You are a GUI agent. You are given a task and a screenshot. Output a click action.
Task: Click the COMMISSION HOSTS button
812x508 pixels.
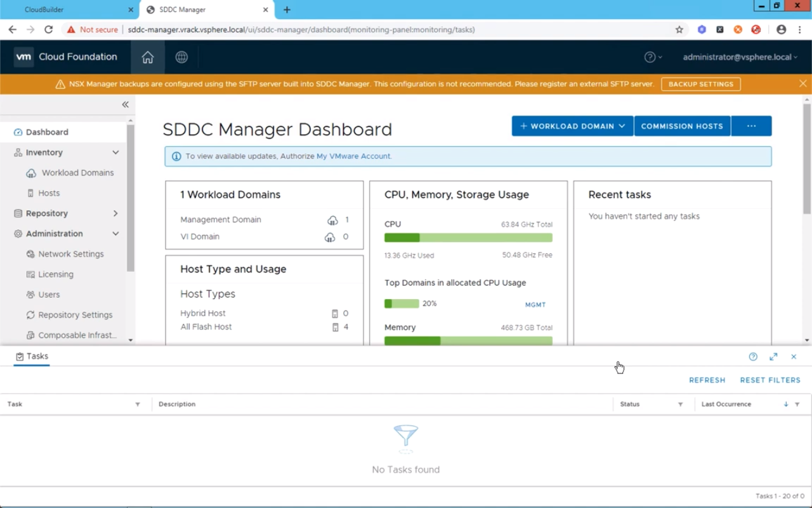tap(682, 126)
